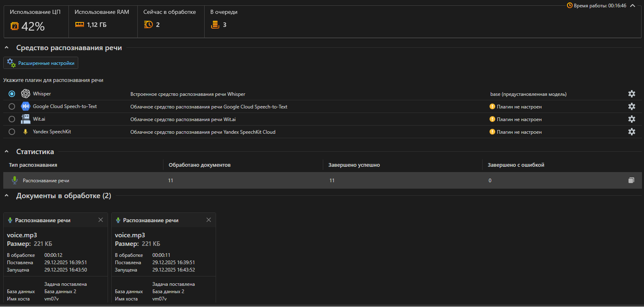Open Yandex SpeechKit settings gear icon
The height and width of the screenshot is (307, 644).
tap(631, 132)
